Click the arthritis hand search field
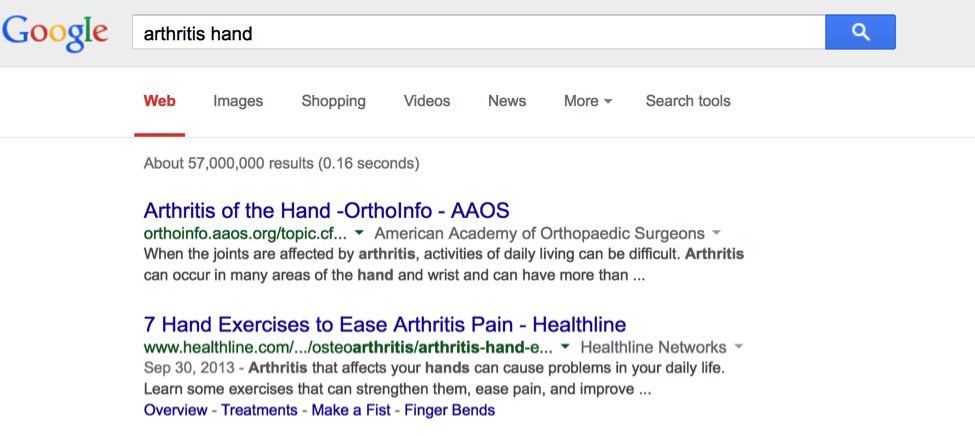The height and width of the screenshot is (436, 975). tap(478, 33)
